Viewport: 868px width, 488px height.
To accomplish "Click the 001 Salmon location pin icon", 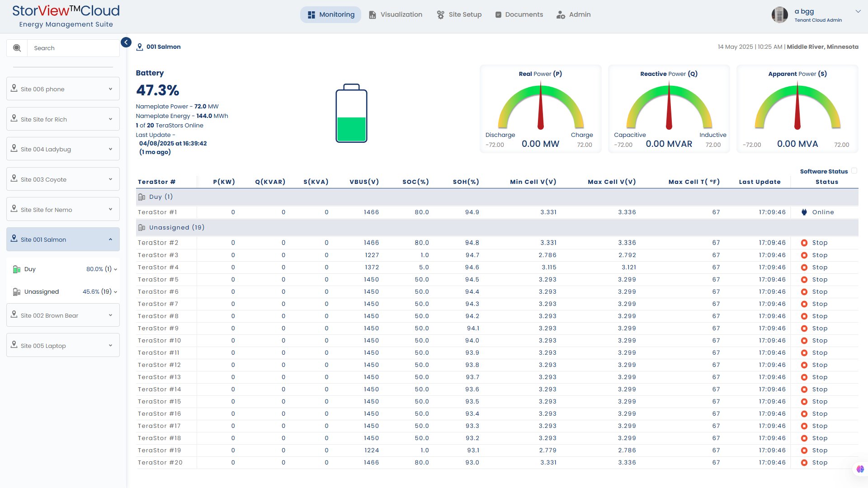I will click(x=140, y=47).
